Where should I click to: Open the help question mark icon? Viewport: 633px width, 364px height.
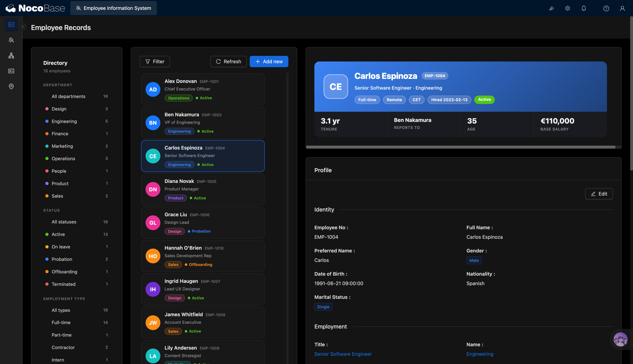click(x=606, y=8)
